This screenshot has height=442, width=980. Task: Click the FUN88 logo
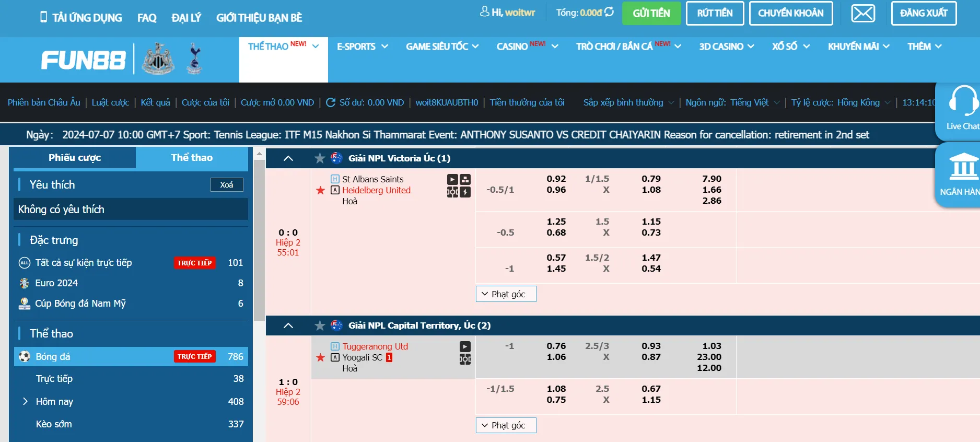[x=84, y=60]
